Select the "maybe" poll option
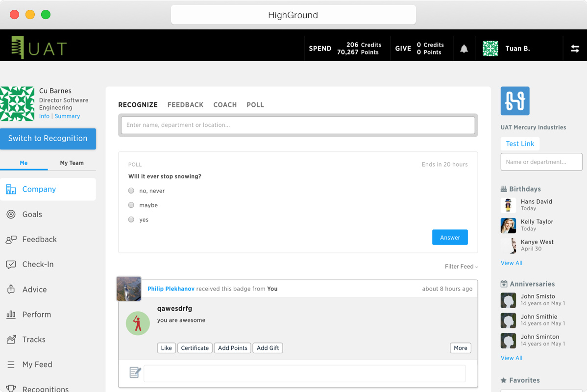 pos(131,205)
